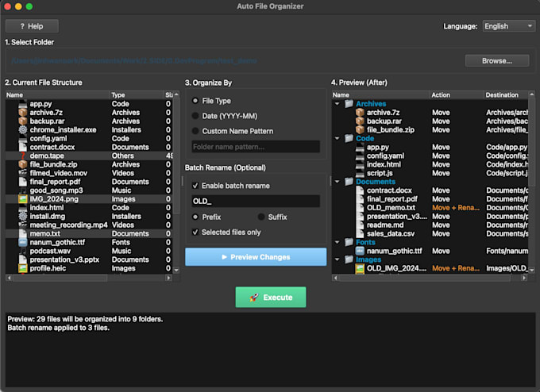Collapse the Documents folder disclosure triangle
Screen dimensions: 540x392
[x=337, y=182]
